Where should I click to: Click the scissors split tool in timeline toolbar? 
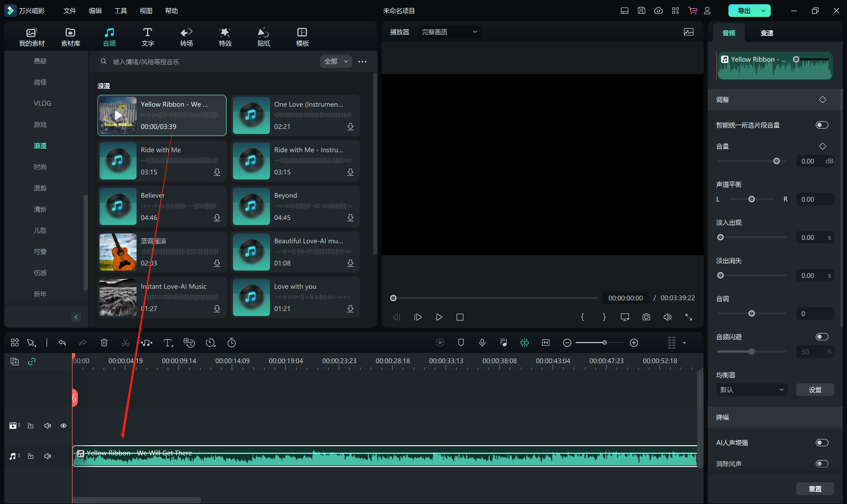(125, 343)
